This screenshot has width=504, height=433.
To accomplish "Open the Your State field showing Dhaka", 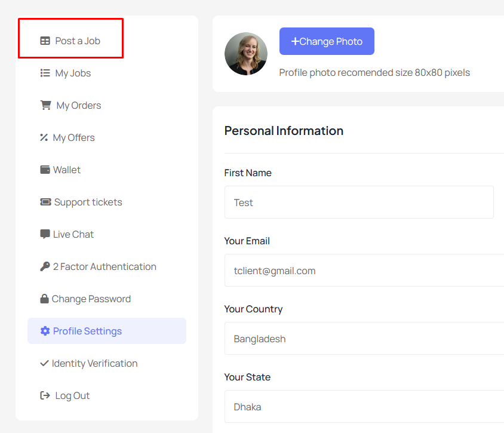I will point(364,406).
